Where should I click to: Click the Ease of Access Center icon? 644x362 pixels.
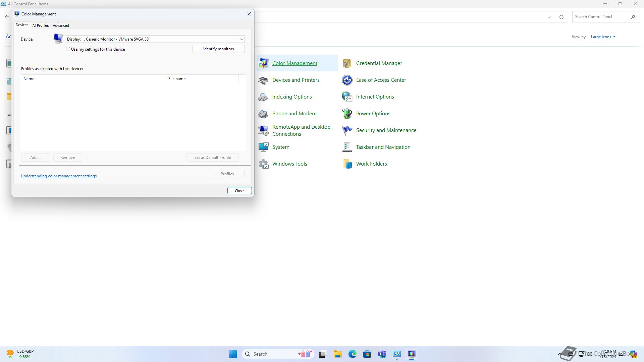pyautogui.click(x=347, y=80)
